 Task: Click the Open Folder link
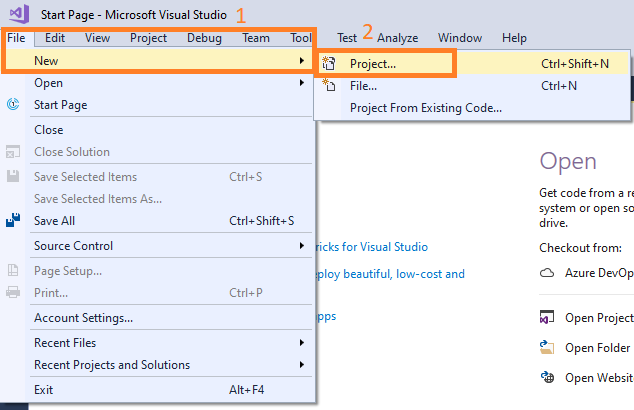[x=597, y=348]
